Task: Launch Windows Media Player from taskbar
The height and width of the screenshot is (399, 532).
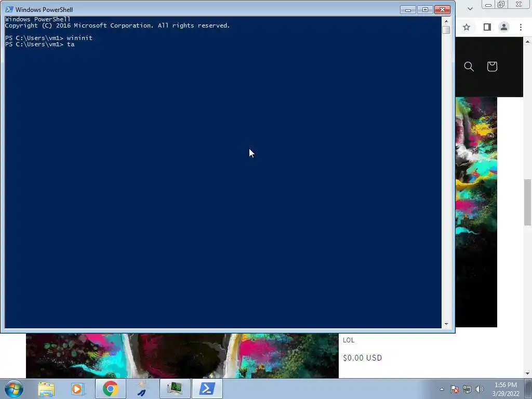Action: (77, 389)
